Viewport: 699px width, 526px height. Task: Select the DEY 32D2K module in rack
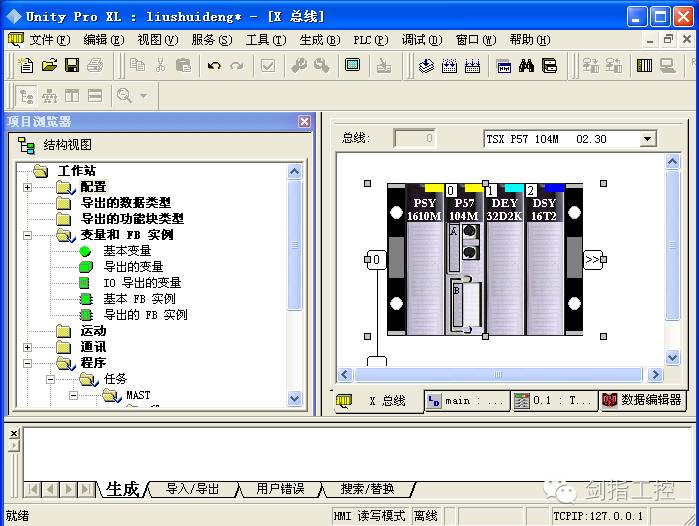click(x=504, y=259)
